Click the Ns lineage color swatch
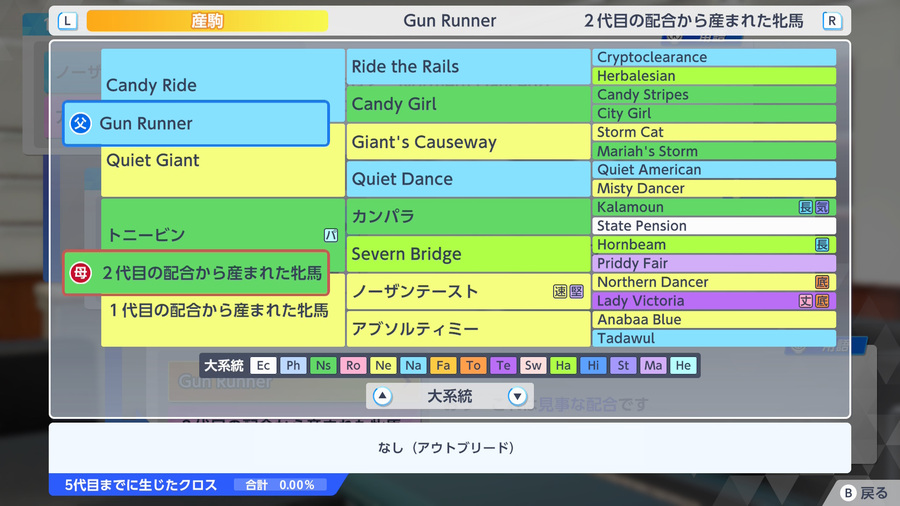This screenshot has height=506, width=900. click(x=323, y=365)
